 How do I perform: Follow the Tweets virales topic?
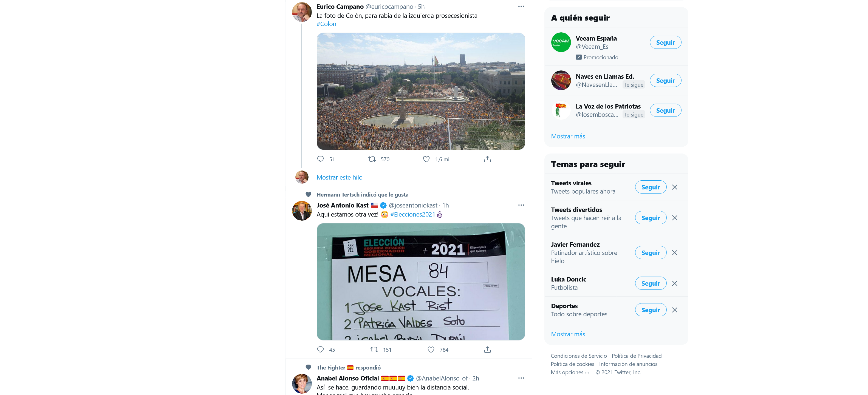pyautogui.click(x=650, y=187)
